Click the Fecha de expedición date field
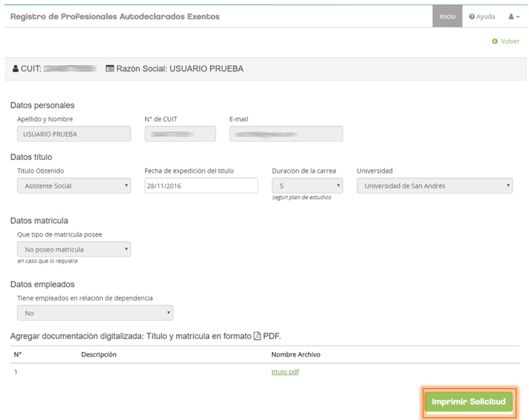 (x=201, y=186)
